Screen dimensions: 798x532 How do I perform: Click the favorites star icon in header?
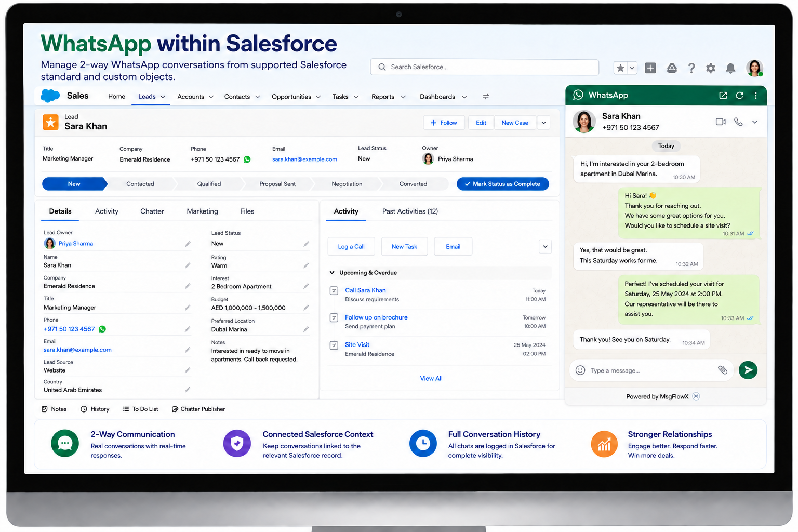[620, 68]
